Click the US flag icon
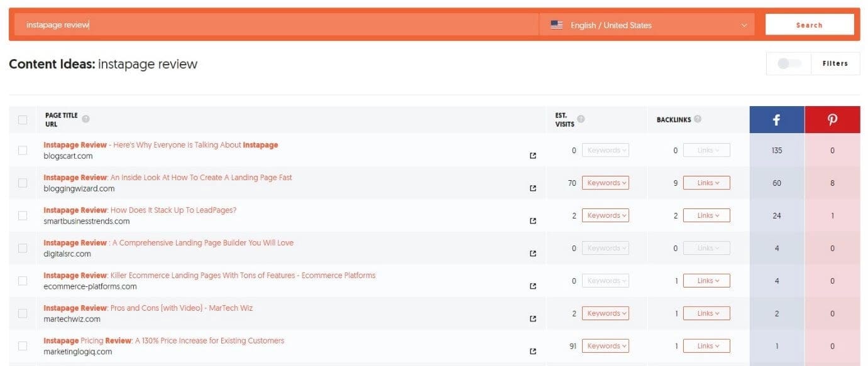The image size is (868, 366). tap(556, 25)
